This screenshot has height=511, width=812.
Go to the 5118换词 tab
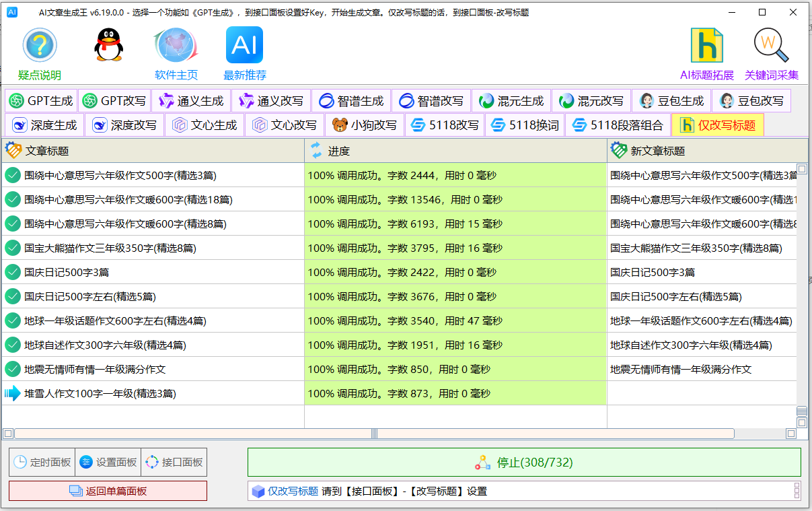525,125
